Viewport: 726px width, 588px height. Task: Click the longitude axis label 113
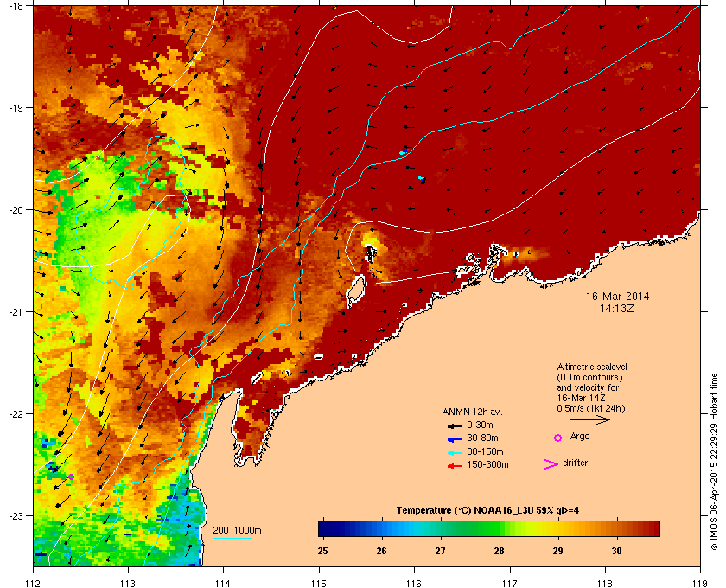click(x=128, y=584)
